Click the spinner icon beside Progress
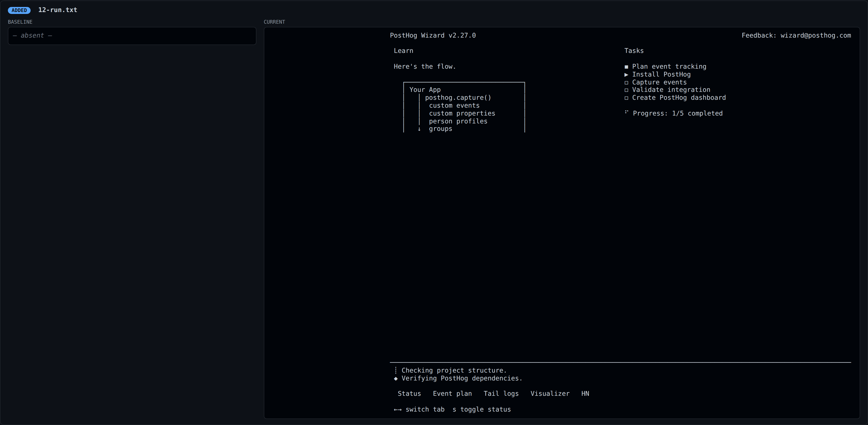The height and width of the screenshot is (425, 868). pos(626,112)
